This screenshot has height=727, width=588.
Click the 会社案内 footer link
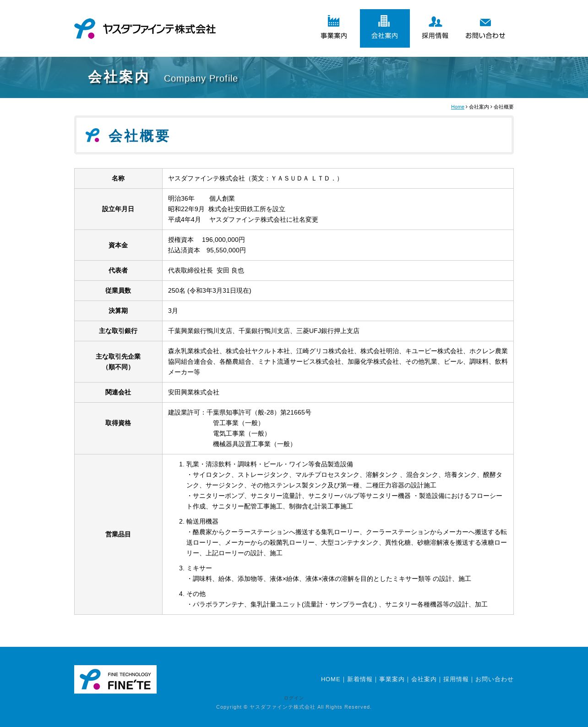click(x=424, y=679)
